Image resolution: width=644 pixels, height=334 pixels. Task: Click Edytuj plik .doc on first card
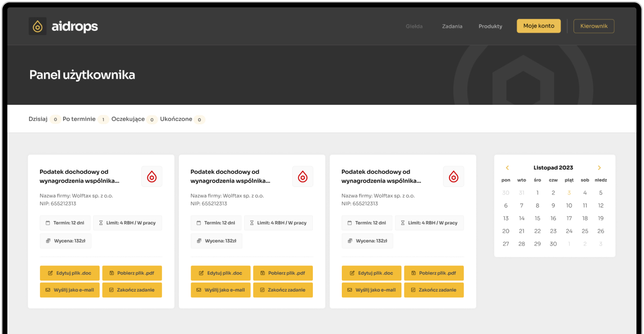(70, 273)
